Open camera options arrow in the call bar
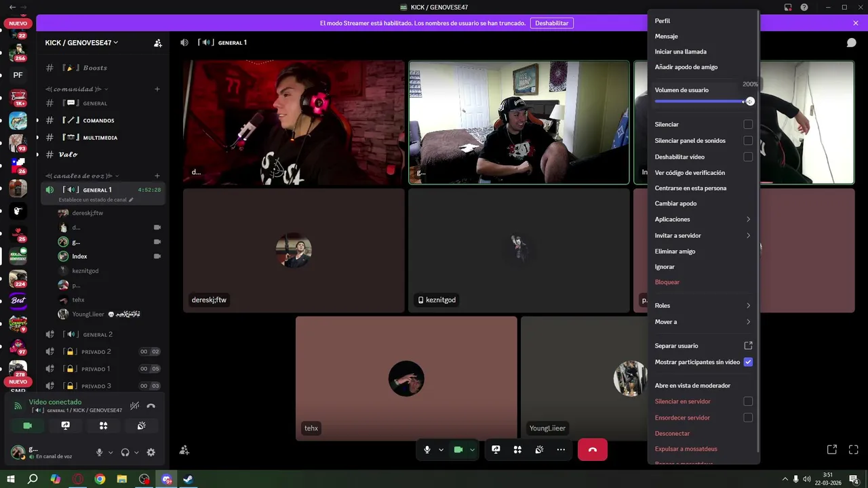Image resolution: width=868 pixels, height=488 pixels. pyautogui.click(x=472, y=449)
